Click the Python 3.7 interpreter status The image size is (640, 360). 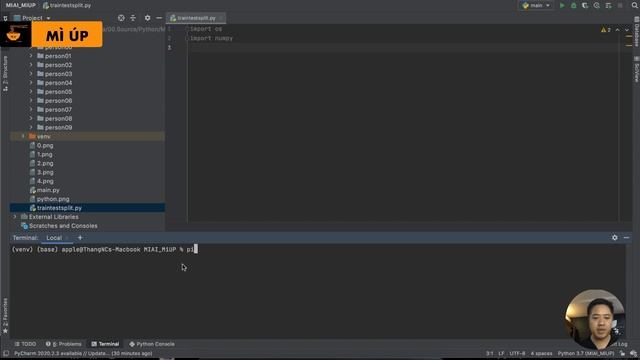click(586, 354)
